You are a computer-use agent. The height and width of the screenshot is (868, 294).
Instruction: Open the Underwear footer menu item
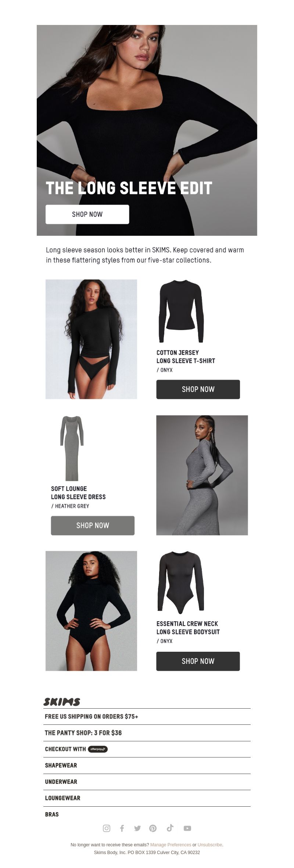[147, 782]
